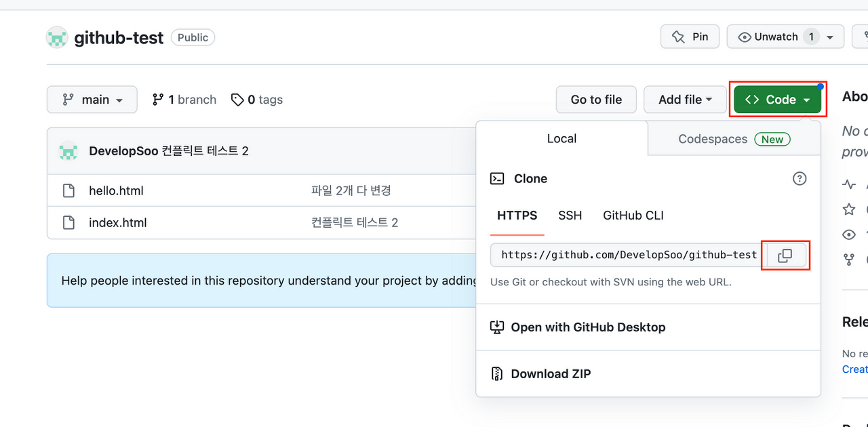
Task: Click the Clone heading text
Action: tap(530, 178)
